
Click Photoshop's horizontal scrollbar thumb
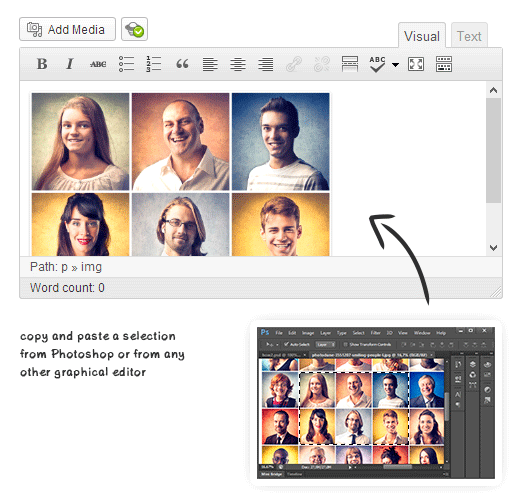click(398, 467)
